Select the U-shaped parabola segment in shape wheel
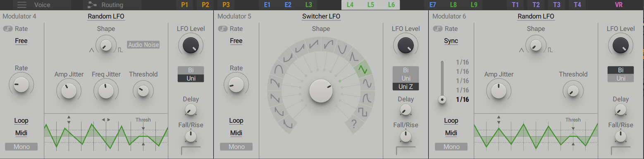 (x=342, y=50)
